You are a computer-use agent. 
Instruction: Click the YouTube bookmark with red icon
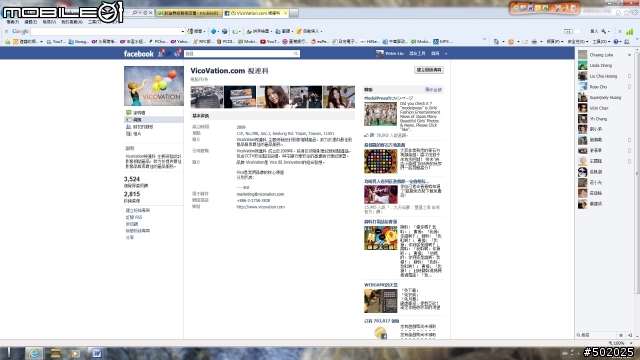[x=269, y=42]
